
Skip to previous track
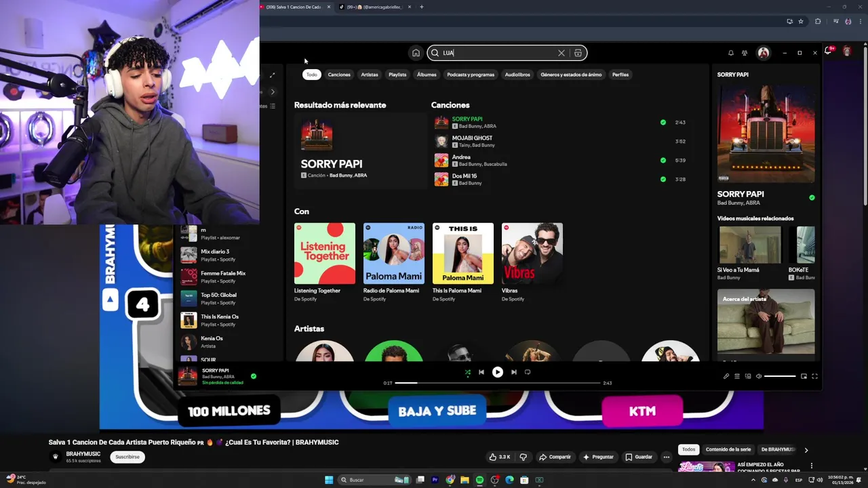click(481, 372)
